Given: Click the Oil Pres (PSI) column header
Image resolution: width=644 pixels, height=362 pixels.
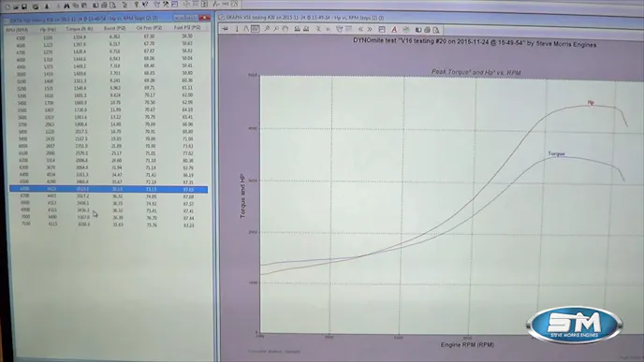Looking at the screenshot, I should [149, 28].
